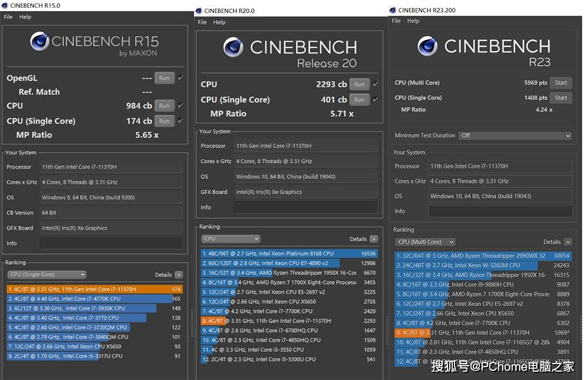588x380 pixels.
Task: Click the R23 MP Ratio 4.24 x value
Action: (x=544, y=109)
